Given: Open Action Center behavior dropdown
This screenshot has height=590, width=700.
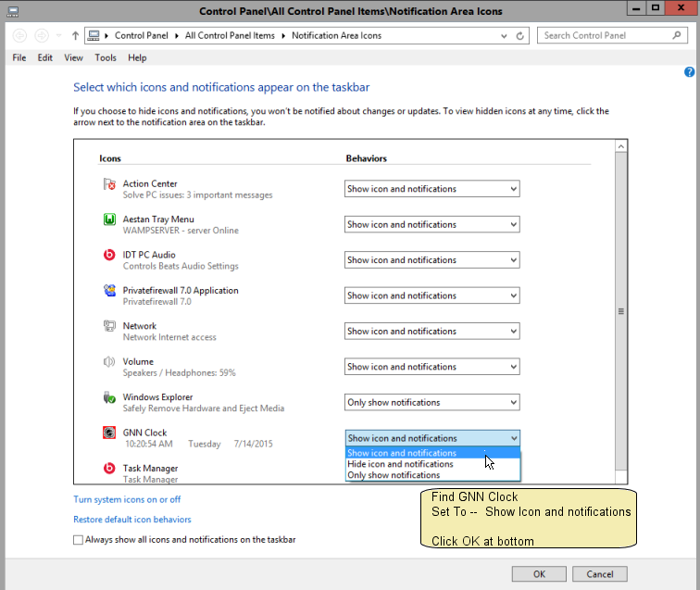Looking at the screenshot, I should pos(431,189).
